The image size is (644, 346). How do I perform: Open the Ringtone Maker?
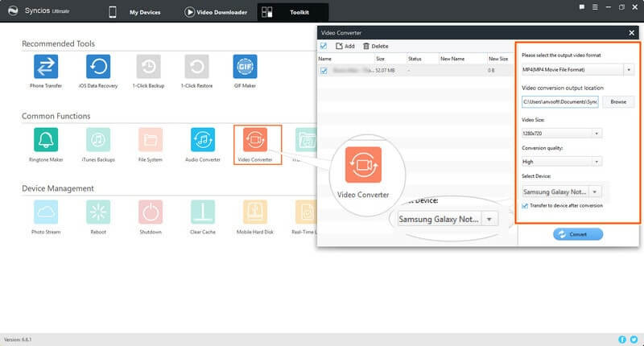point(46,139)
